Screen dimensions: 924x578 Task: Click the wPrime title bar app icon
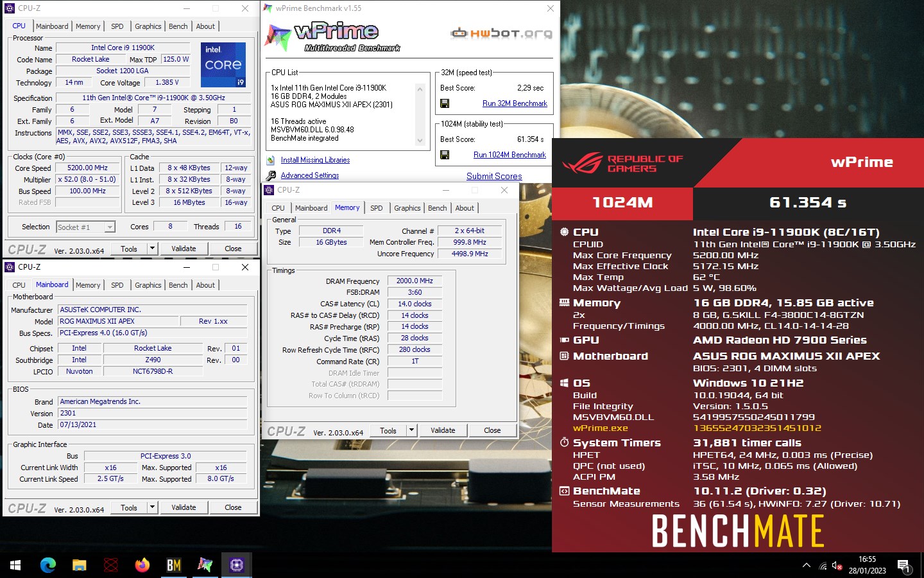(268, 8)
